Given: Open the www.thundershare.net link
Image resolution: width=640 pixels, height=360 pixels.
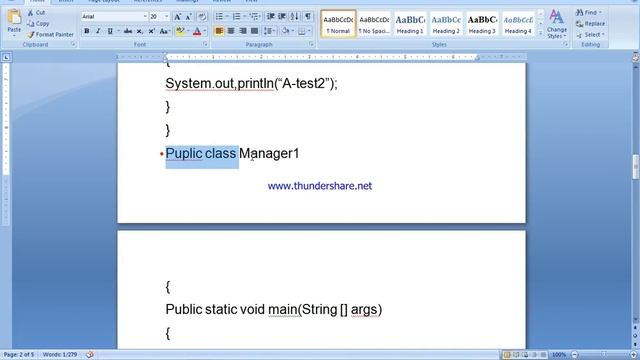Looking at the screenshot, I should click(320, 186).
